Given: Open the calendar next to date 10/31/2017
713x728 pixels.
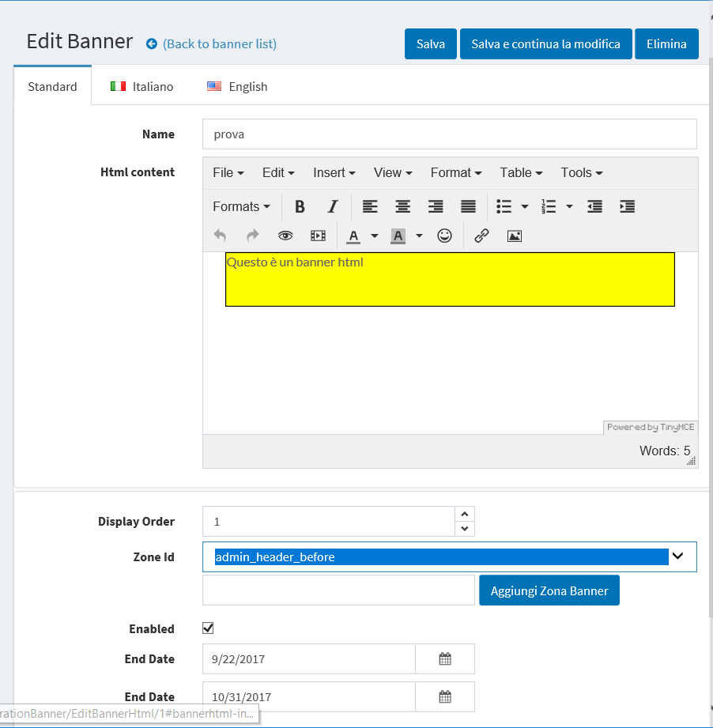Looking at the screenshot, I should (x=444, y=696).
